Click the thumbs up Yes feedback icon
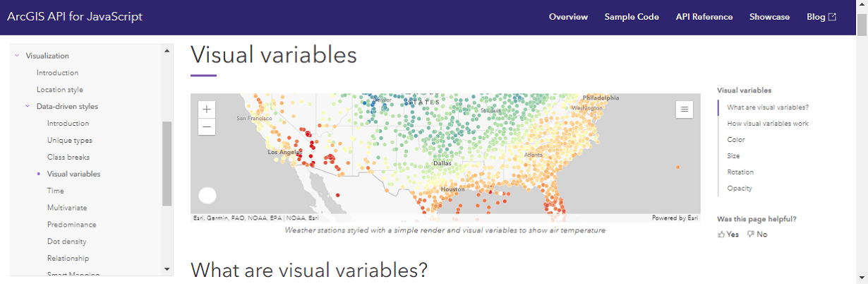The width and height of the screenshot is (868, 284). coord(721,235)
